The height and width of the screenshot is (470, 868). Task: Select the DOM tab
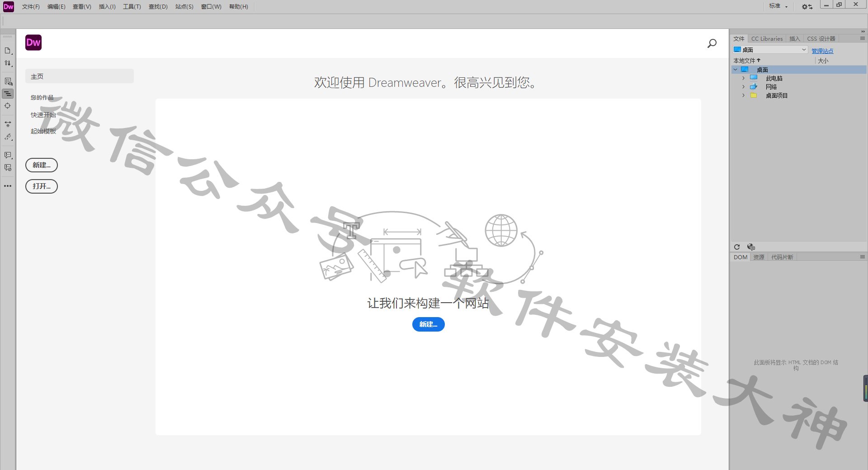click(741, 257)
